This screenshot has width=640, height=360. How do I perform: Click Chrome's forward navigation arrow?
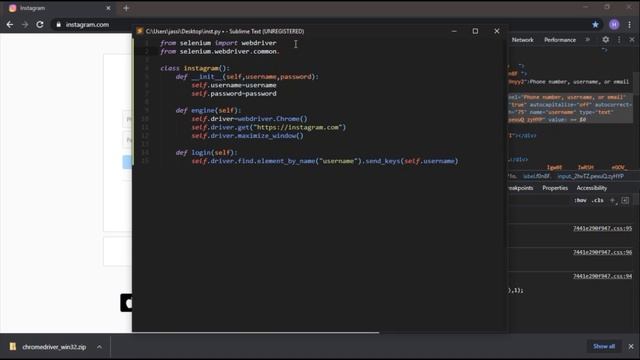[x=25, y=24]
